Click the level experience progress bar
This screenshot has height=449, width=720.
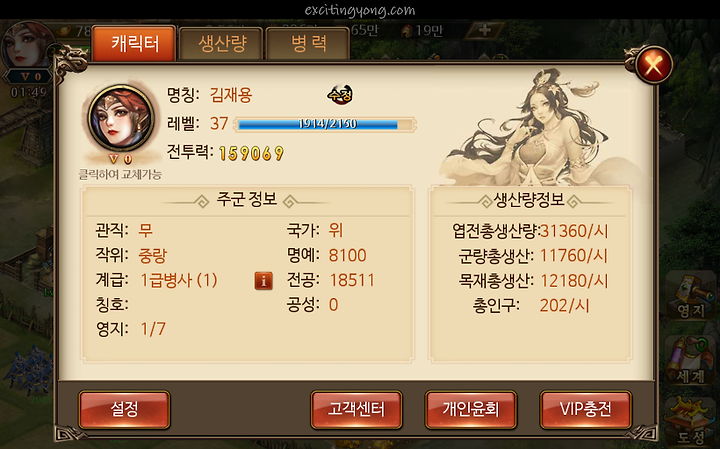pos(325,124)
